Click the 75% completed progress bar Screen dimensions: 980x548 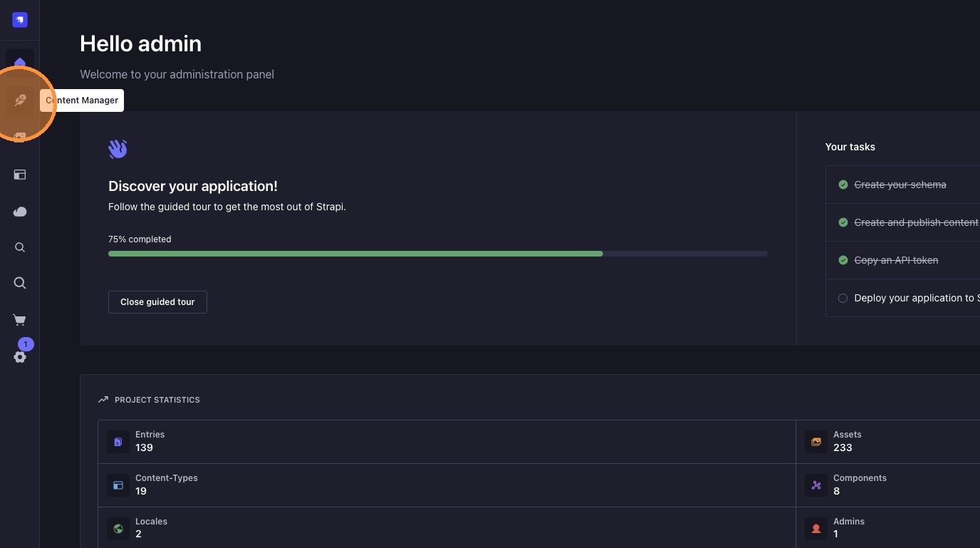(438, 254)
